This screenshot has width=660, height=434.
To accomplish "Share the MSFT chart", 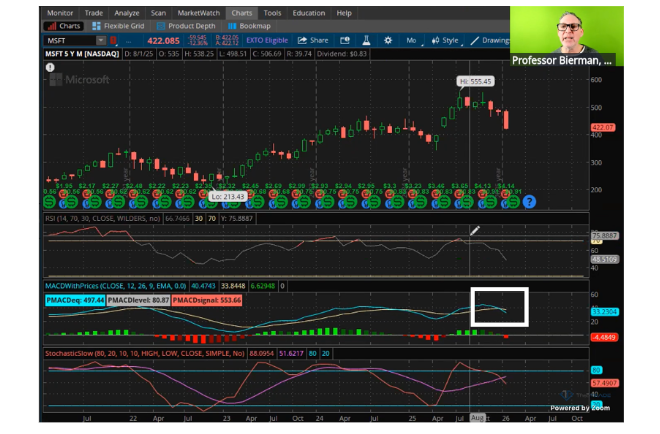I will pyautogui.click(x=313, y=40).
